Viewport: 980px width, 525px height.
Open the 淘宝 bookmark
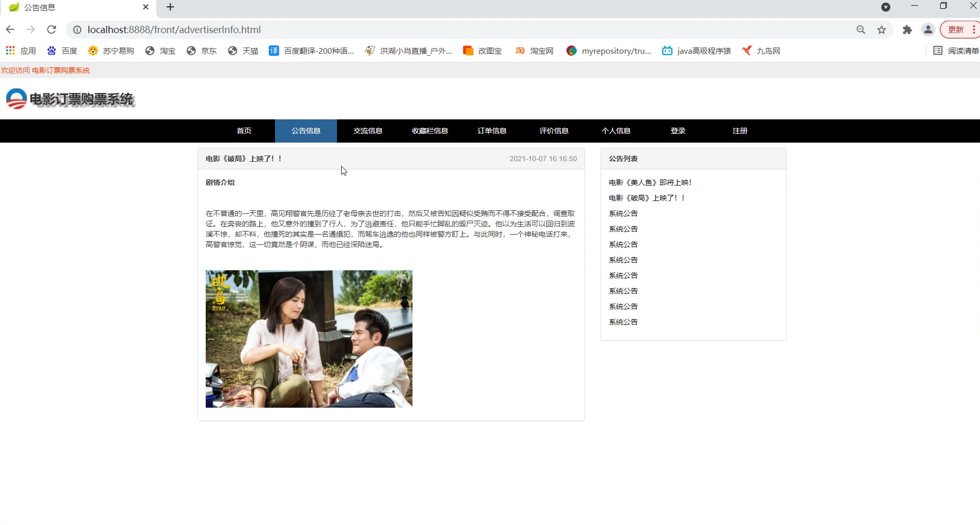tap(160, 51)
